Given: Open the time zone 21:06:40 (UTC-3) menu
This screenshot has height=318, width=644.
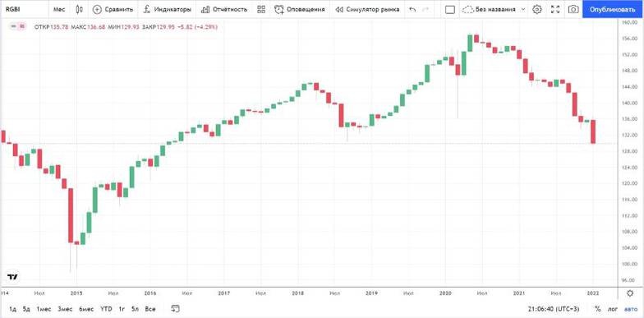Looking at the screenshot, I should click(x=554, y=309).
